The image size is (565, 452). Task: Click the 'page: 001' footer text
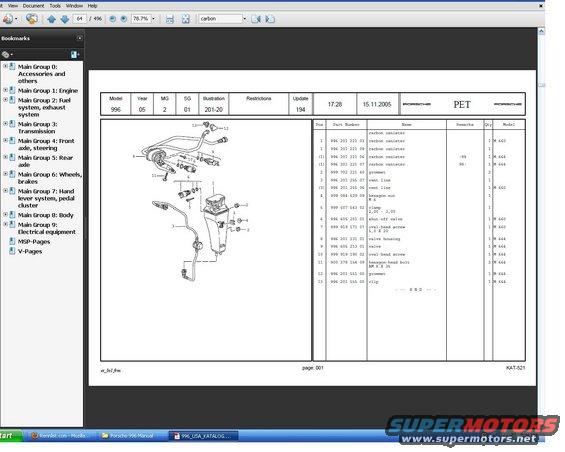point(313,368)
